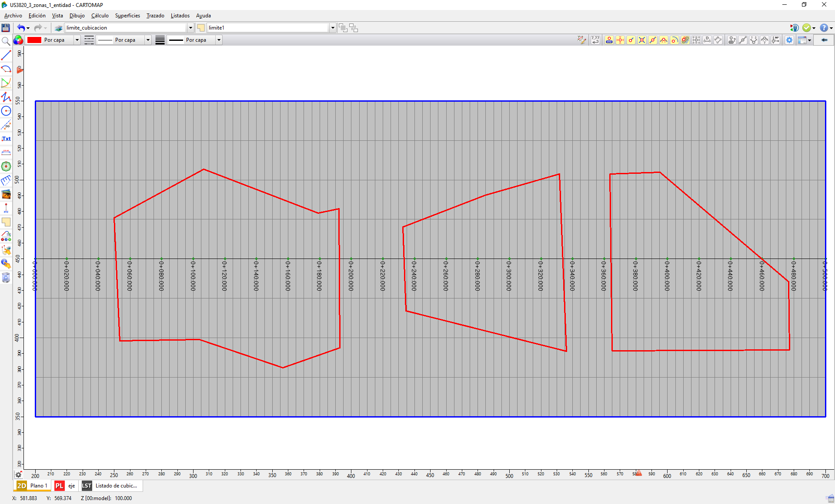Image resolution: width=835 pixels, height=504 pixels.
Task: Select the Circle drawing tool
Action: [6, 111]
